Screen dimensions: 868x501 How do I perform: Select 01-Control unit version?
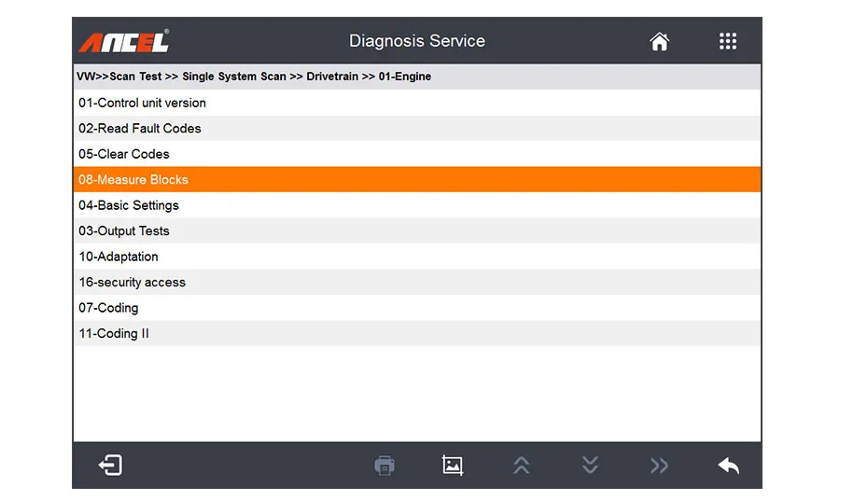142,103
